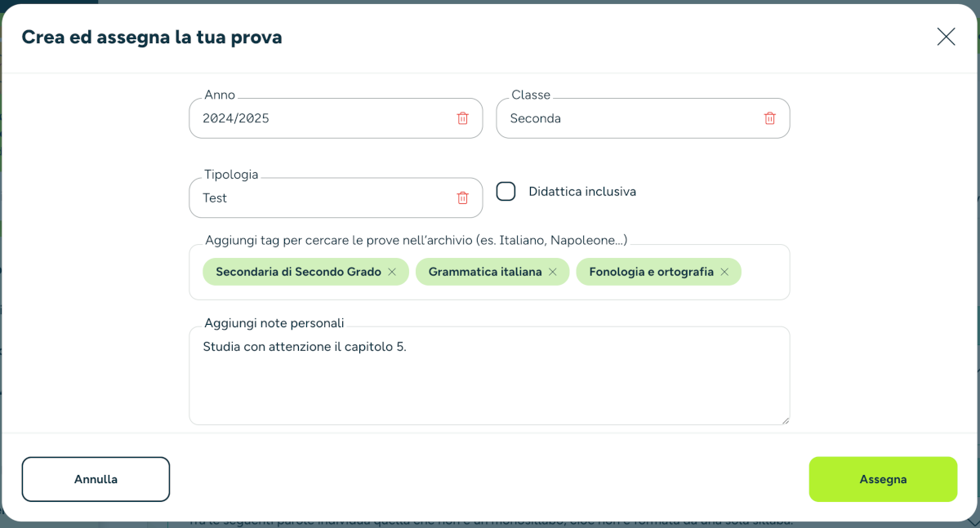Clear the Anno field with its trash icon
This screenshot has height=528, width=980.
462,118
